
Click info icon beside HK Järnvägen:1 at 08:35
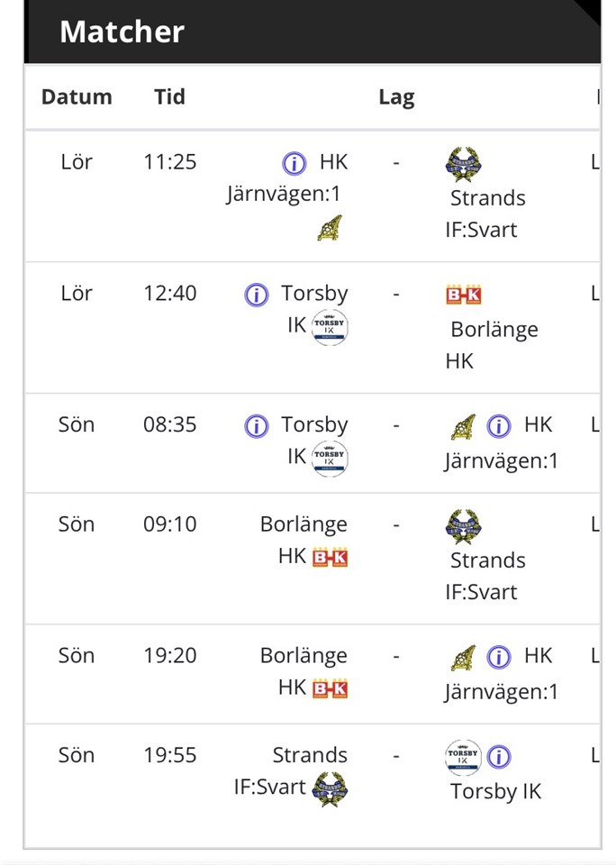[498, 426]
